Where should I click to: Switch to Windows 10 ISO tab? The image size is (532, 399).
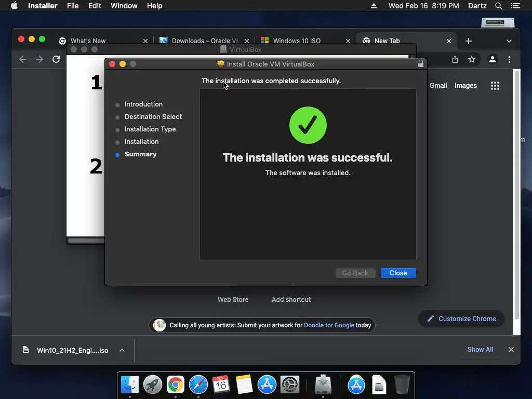tap(296, 41)
